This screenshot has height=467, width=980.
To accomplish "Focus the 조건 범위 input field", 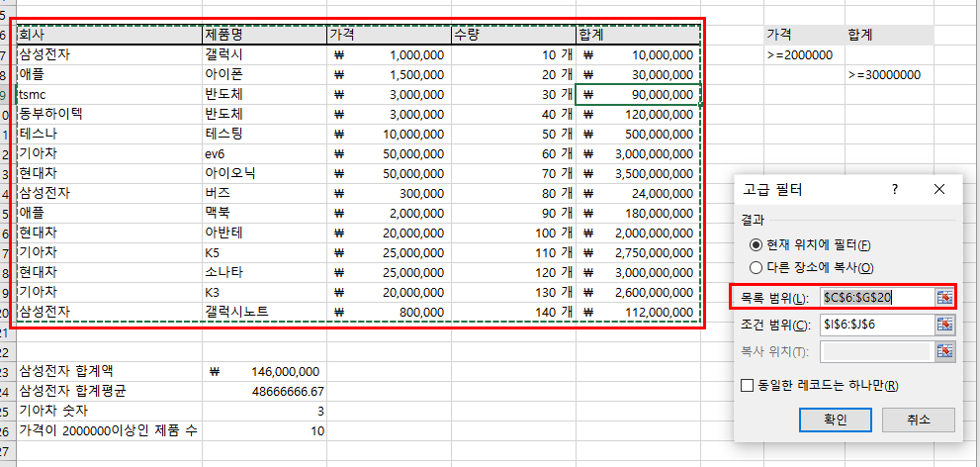I will pos(877,324).
